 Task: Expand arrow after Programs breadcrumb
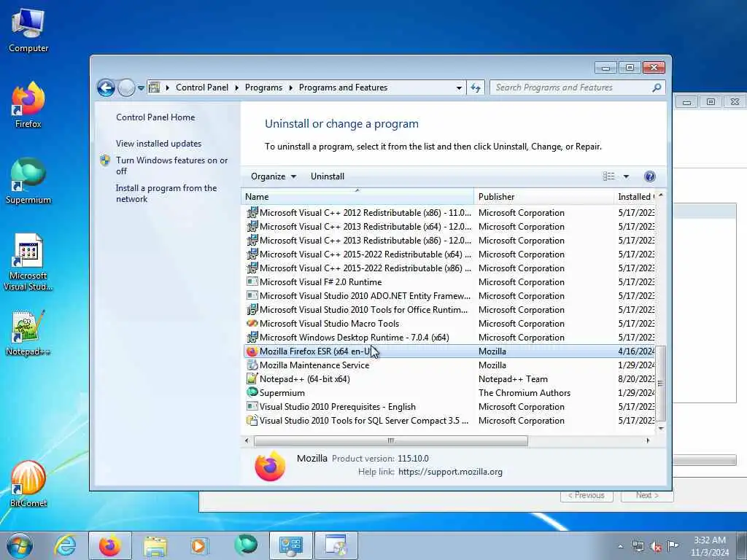click(290, 87)
